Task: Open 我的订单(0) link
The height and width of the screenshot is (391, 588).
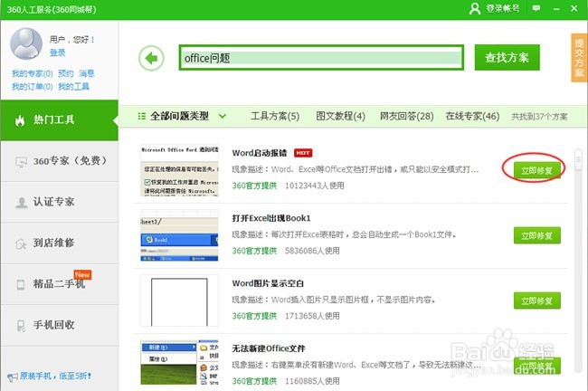Action: 33,87
